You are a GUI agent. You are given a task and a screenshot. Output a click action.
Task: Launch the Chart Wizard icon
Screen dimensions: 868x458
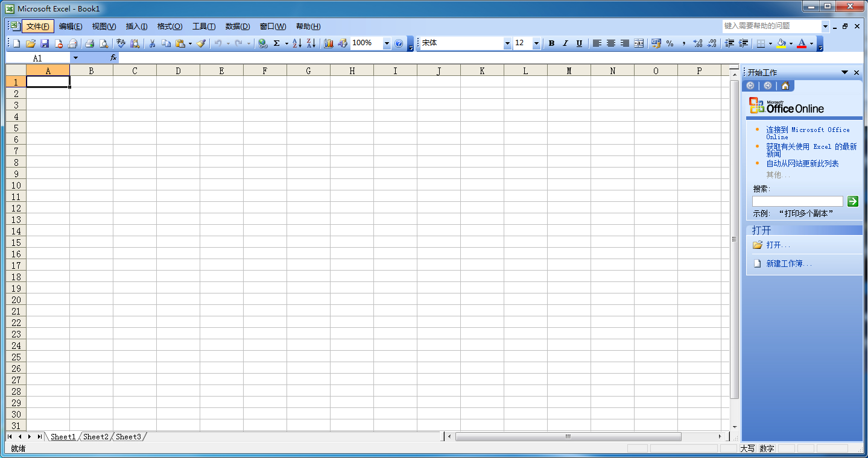click(329, 43)
